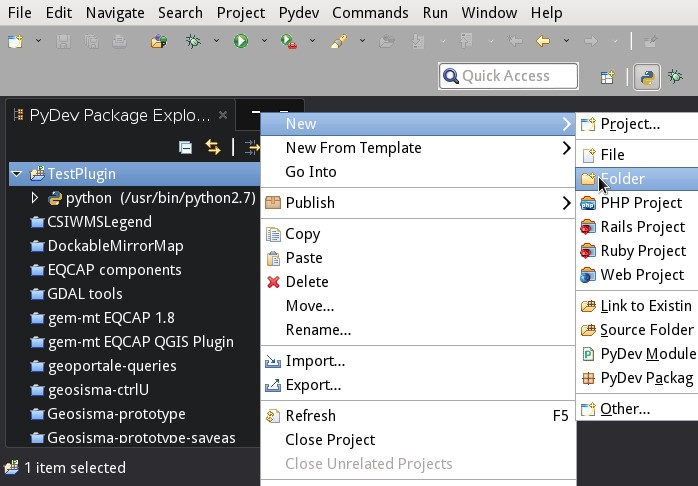The height and width of the screenshot is (486, 698).
Task: Open the Commands menu
Action: (x=370, y=13)
